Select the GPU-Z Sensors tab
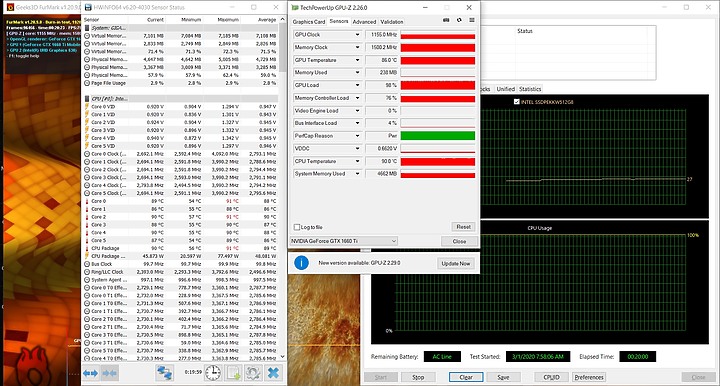This screenshot has height=386, width=720. coord(338,21)
